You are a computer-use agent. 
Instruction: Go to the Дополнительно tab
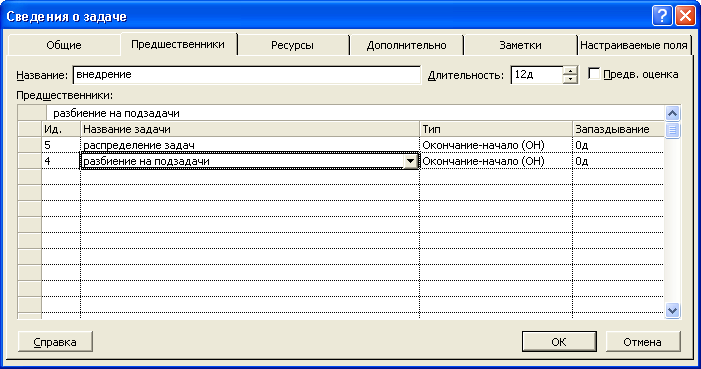[406, 45]
